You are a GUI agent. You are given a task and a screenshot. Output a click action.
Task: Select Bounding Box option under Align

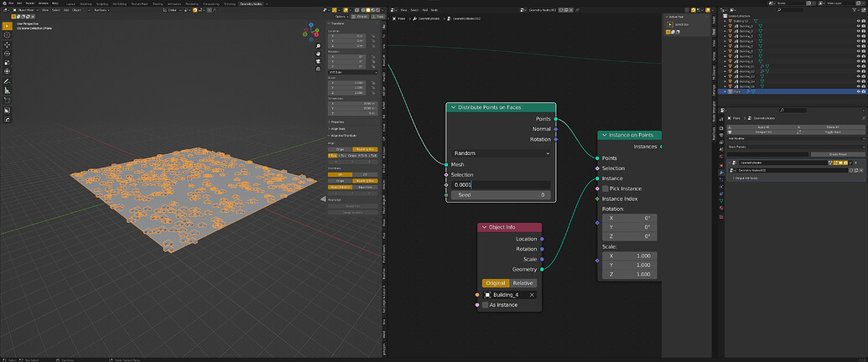365,149
